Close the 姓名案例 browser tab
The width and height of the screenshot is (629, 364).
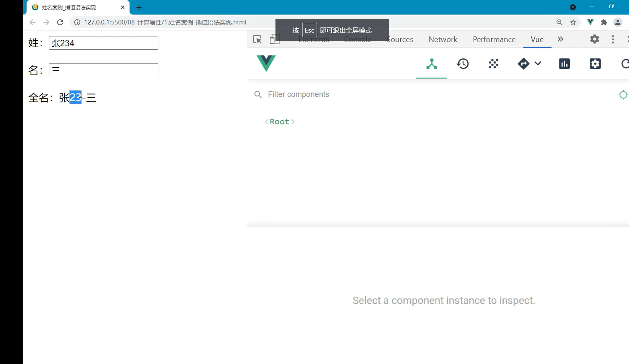[123, 7]
